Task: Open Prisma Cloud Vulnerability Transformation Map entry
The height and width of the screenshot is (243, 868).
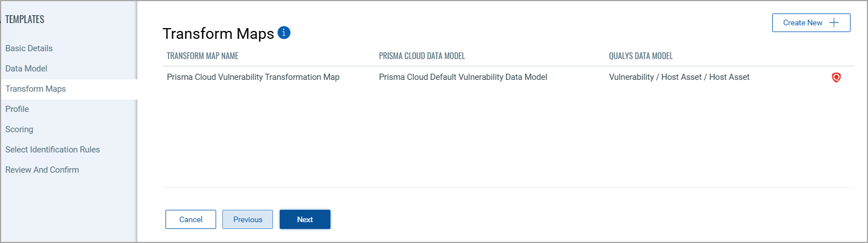Action: click(x=253, y=77)
